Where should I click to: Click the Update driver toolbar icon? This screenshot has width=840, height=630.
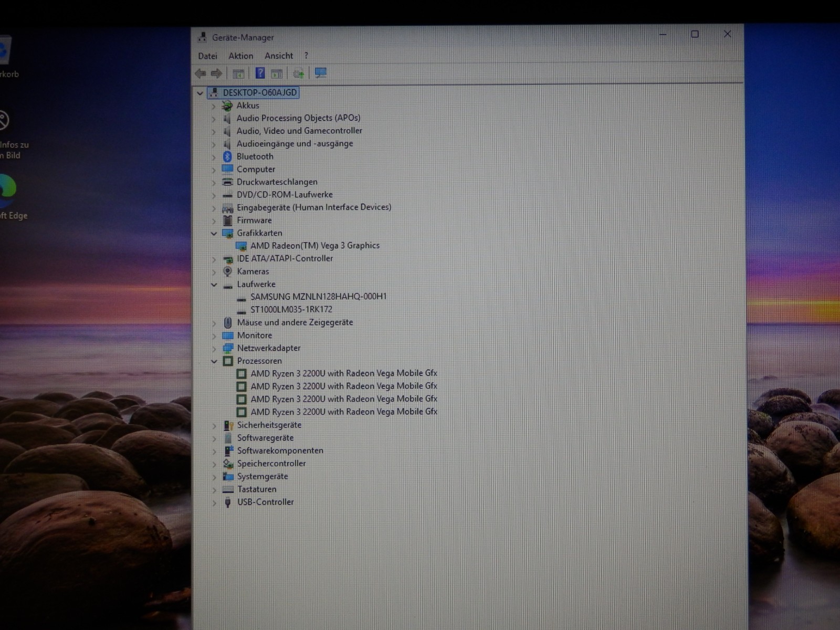[298, 73]
